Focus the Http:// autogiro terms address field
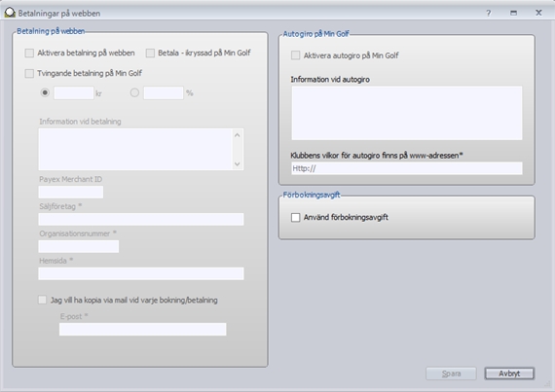Viewport: 555px width, 392px height. (407, 168)
